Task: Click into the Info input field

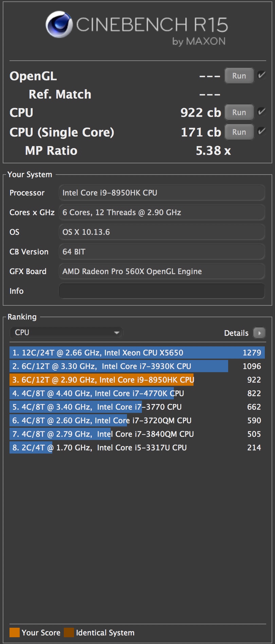Action: coord(162,291)
